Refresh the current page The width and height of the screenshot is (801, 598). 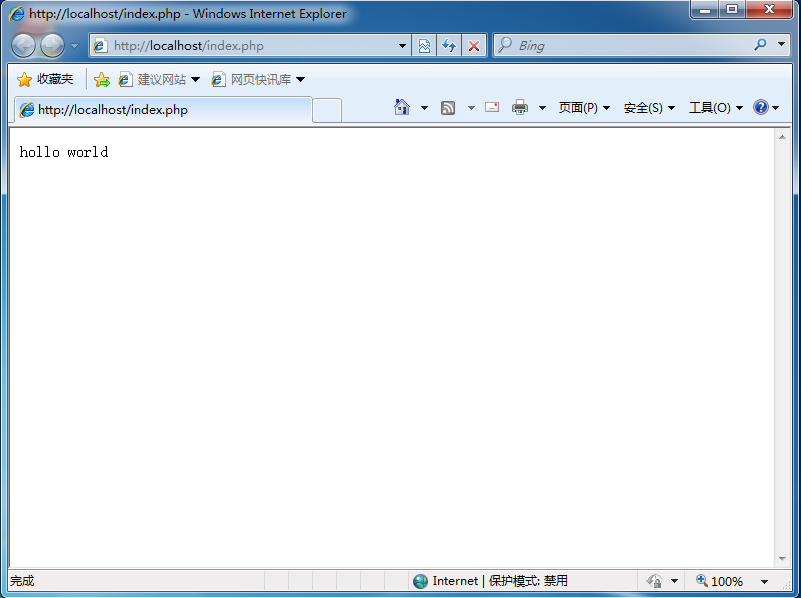[x=449, y=46]
